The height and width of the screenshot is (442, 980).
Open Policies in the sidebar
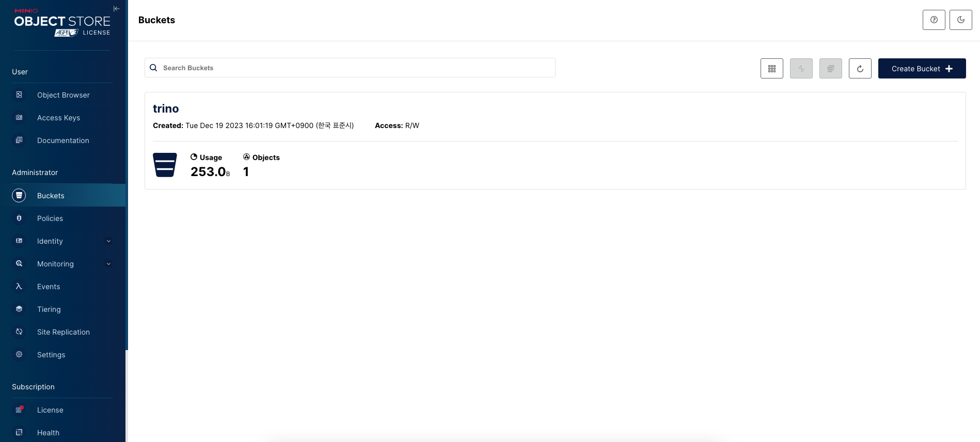[x=62, y=218]
